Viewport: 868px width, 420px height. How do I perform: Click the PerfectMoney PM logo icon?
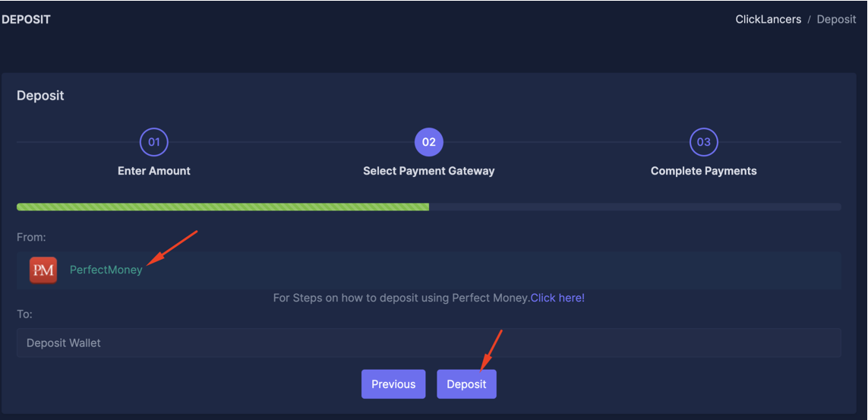43,270
